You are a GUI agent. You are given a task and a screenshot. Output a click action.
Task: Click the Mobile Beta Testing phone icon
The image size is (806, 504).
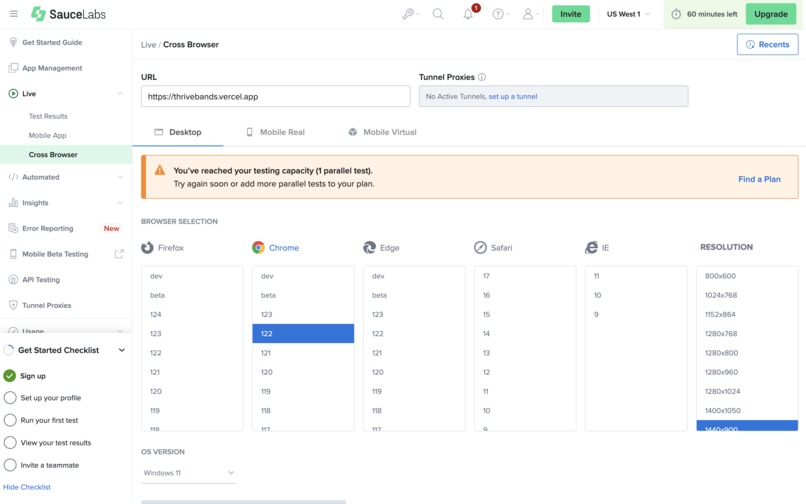13,254
